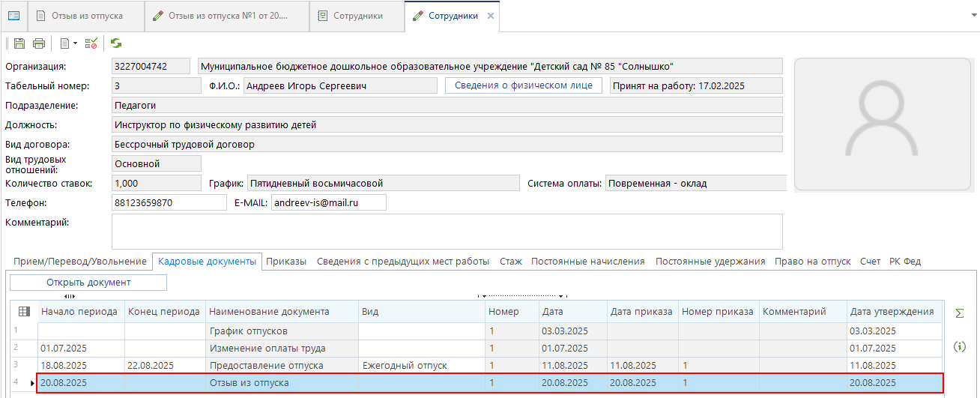Close the active 'Сотрудники' tab
The width and height of the screenshot is (980, 398).
coord(490,16)
